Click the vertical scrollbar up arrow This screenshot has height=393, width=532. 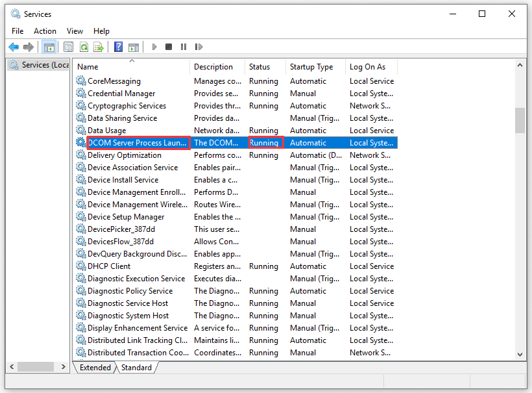tap(520, 65)
